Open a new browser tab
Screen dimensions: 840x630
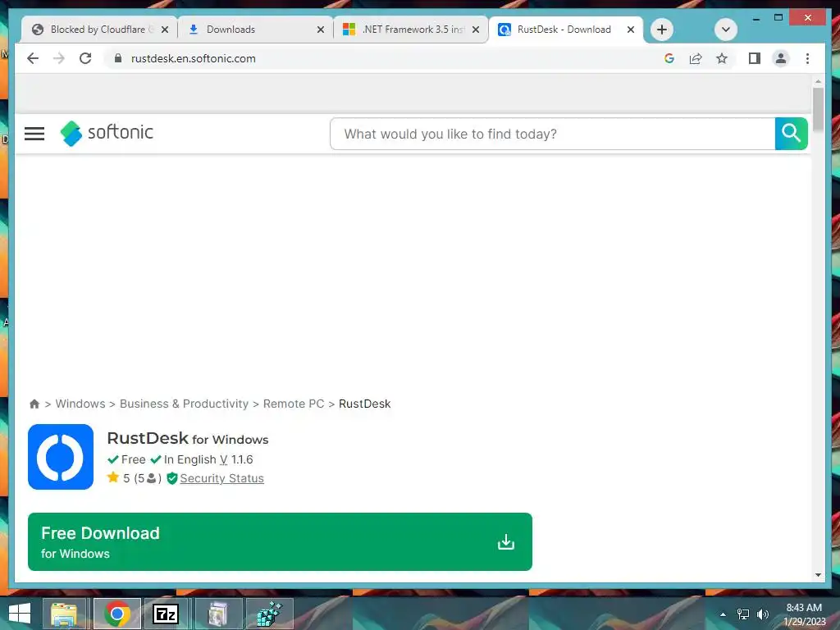coord(662,30)
